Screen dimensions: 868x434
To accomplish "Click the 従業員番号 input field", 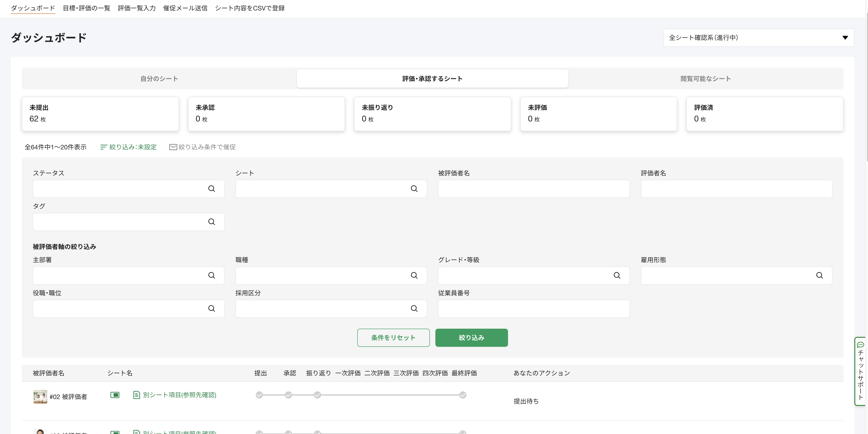I will (533, 308).
